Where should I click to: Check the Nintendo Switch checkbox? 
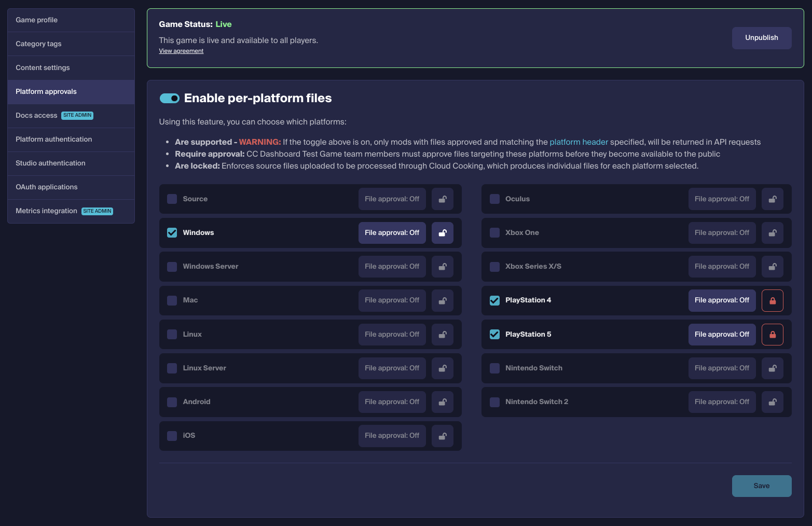click(495, 368)
